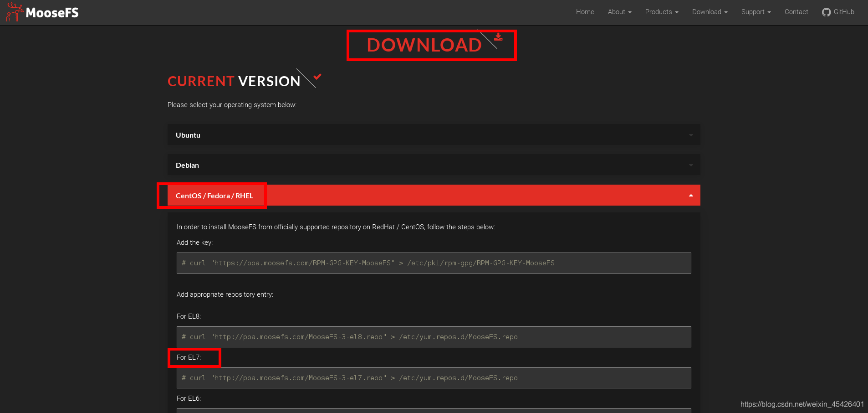Click the CentOS panel's up arrow
The width and height of the screenshot is (868, 413).
coord(691,196)
